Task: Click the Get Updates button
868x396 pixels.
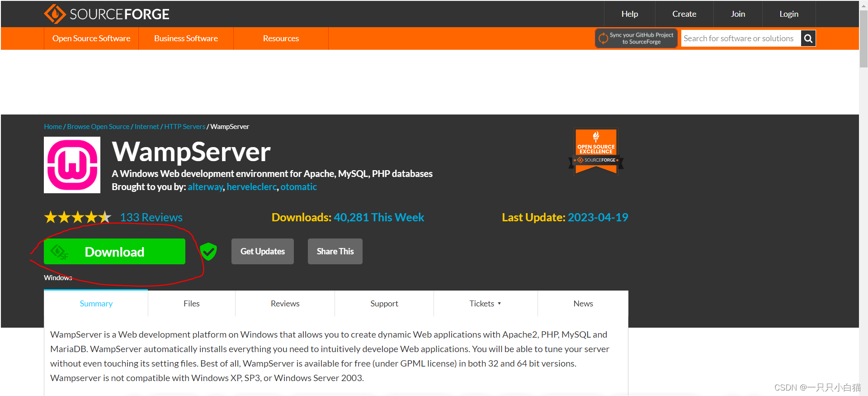Action: tap(263, 251)
